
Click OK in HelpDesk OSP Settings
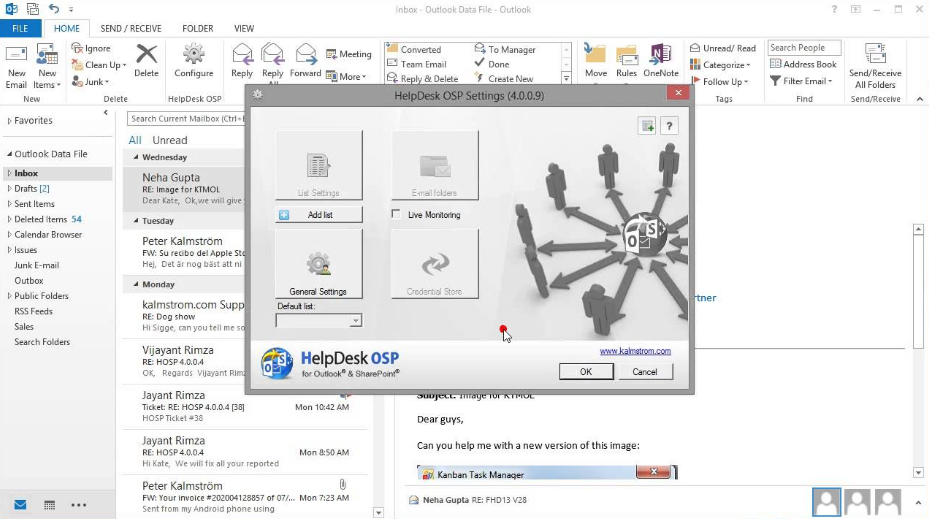tap(586, 371)
